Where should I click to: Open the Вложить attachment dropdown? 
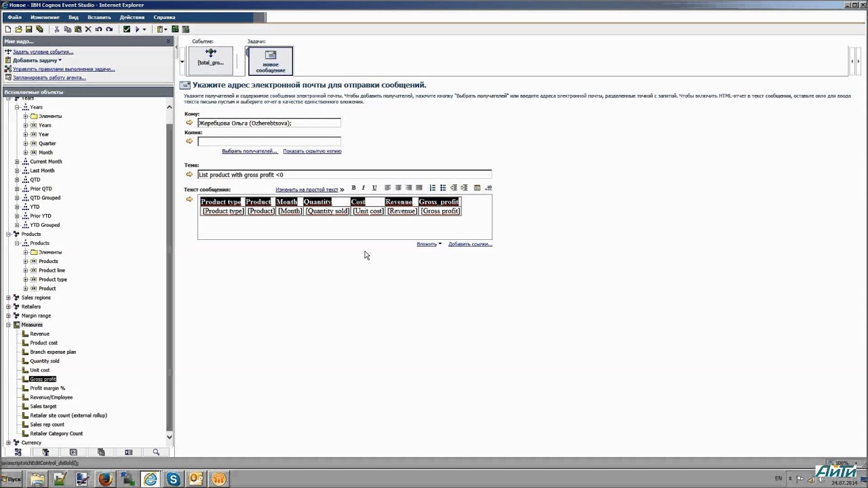click(429, 244)
